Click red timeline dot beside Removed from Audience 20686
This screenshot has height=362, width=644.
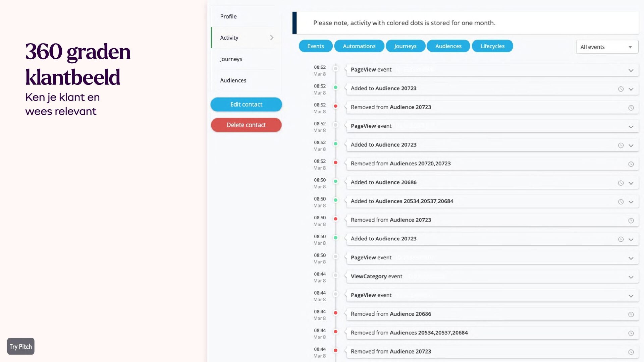tap(335, 313)
